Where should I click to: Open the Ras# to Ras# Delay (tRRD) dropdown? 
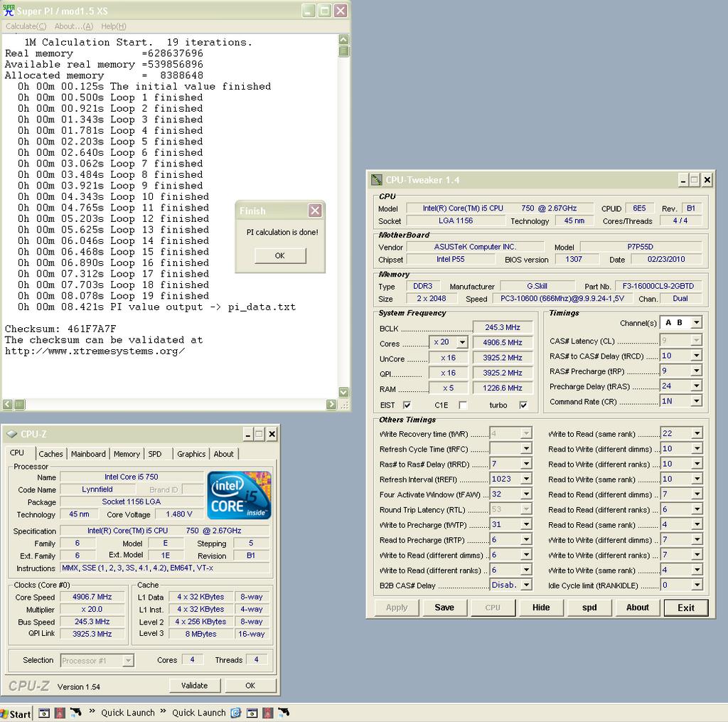pyautogui.click(x=526, y=464)
